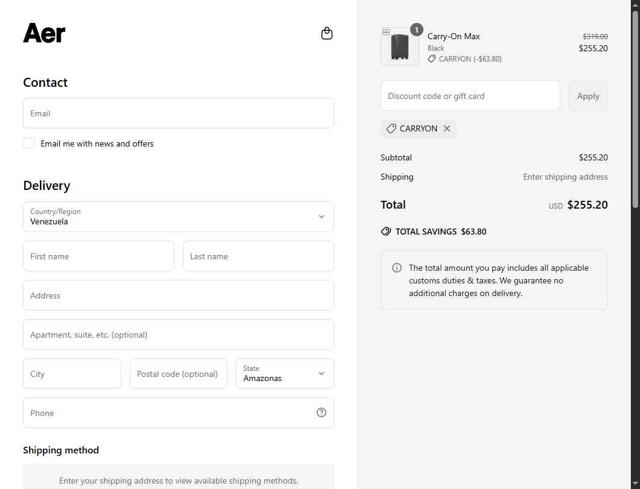Click the Last name field
The image size is (640, 489).
[258, 256]
